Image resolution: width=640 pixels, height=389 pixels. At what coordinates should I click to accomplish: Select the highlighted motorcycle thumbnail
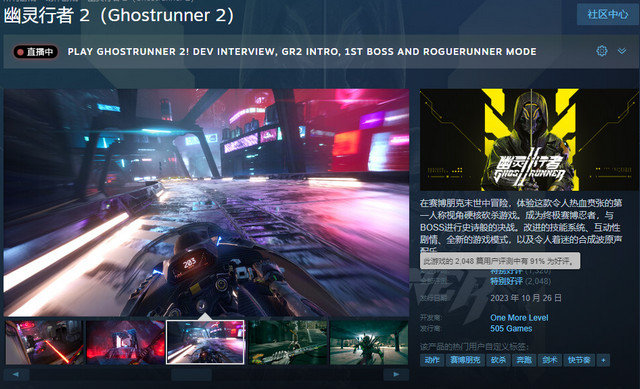click(205, 342)
